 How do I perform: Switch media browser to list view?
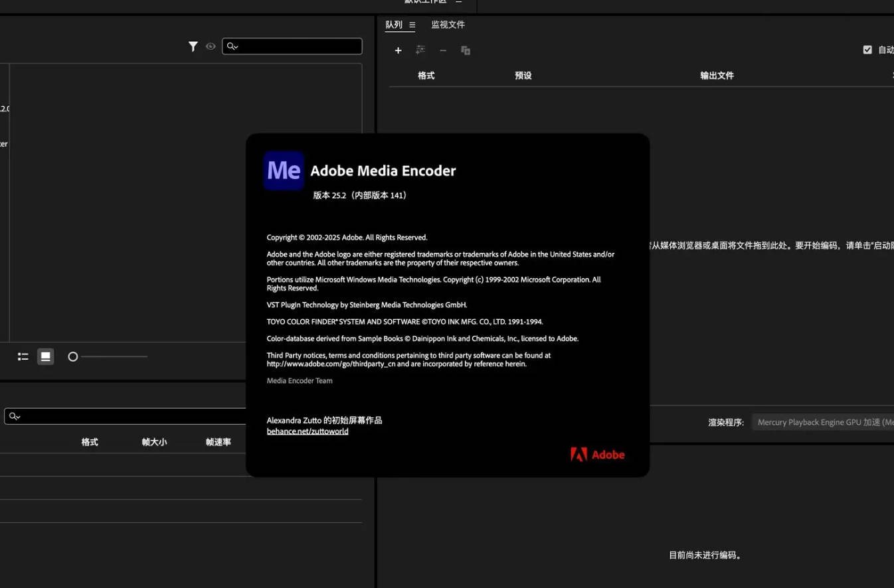(23, 356)
